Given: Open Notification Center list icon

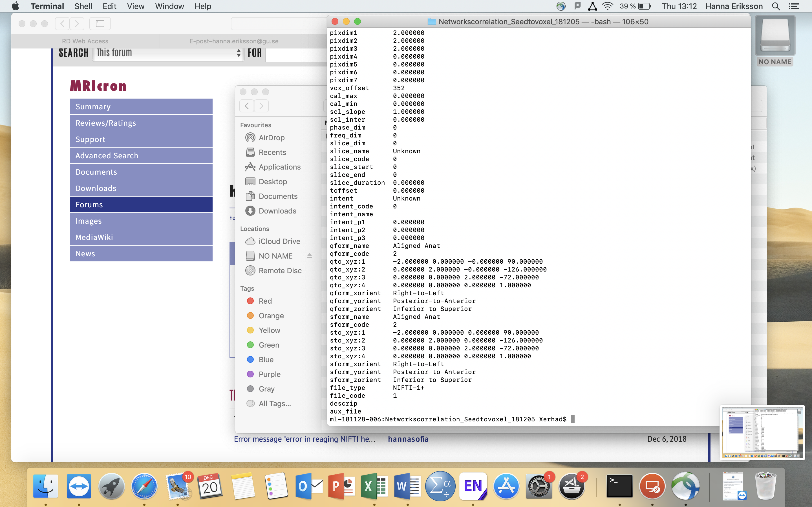Looking at the screenshot, I should (794, 6).
